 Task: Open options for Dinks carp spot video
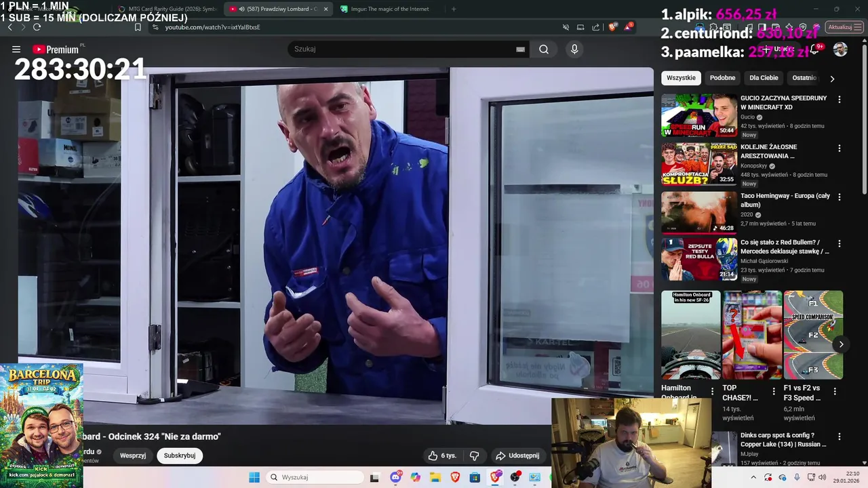[x=840, y=436]
